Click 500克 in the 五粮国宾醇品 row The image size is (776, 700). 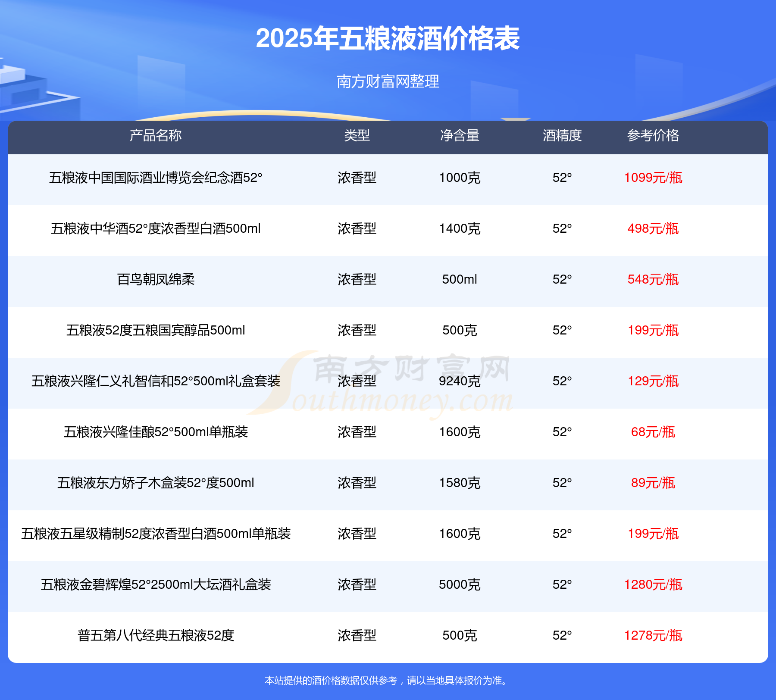[460, 330]
